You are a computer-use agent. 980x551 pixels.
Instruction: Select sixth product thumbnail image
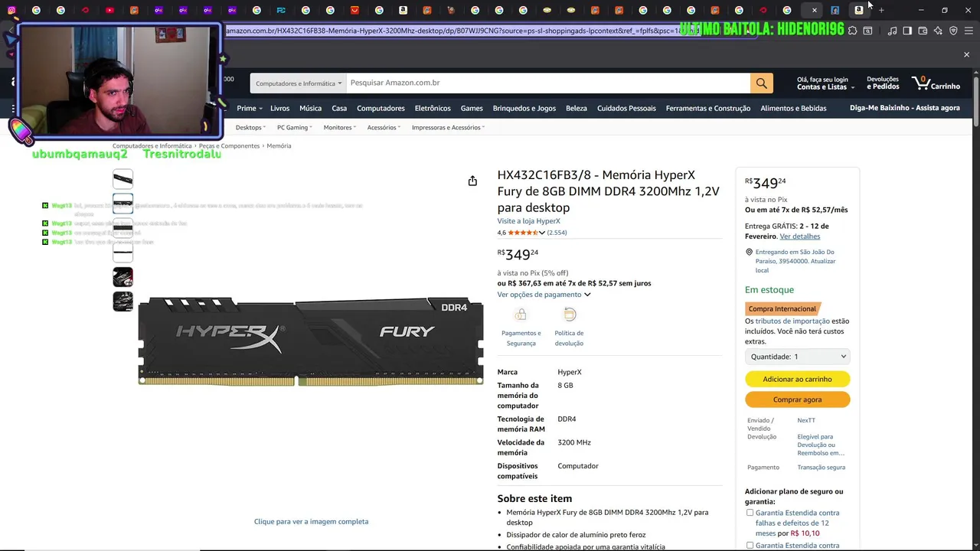[122, 302]
